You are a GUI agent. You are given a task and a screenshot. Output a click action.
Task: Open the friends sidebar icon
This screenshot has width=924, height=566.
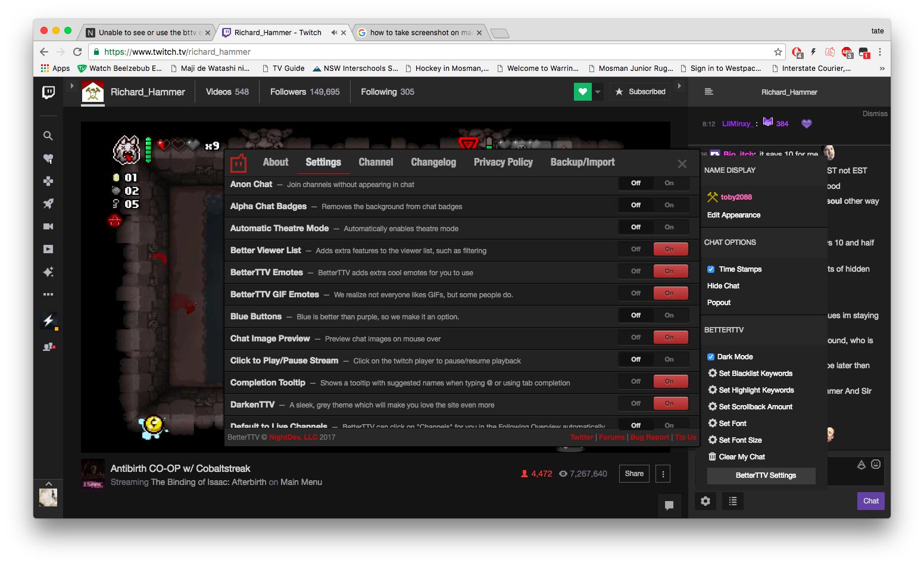[49, 347]
